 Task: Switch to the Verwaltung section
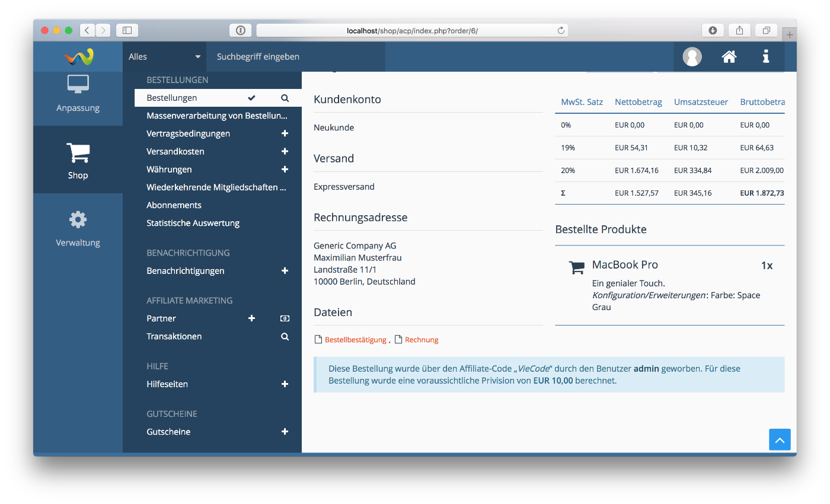click(x=78, y=228)
